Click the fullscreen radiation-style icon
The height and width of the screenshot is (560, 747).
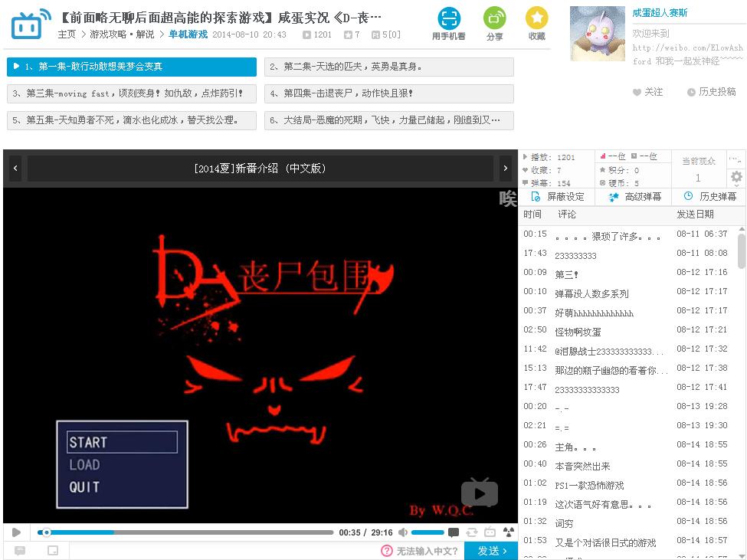(508, 532)
